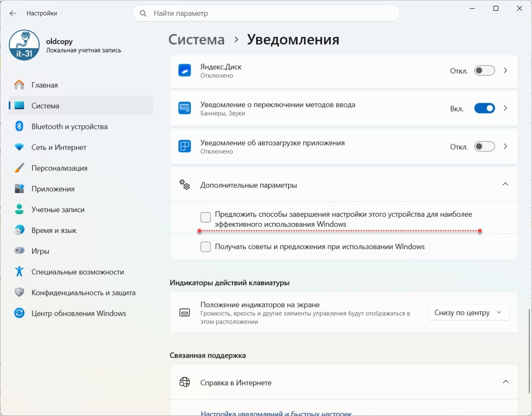The image size is (532, 416).
Task: Click the Найти параметр search field
Action: coord(266,13)
